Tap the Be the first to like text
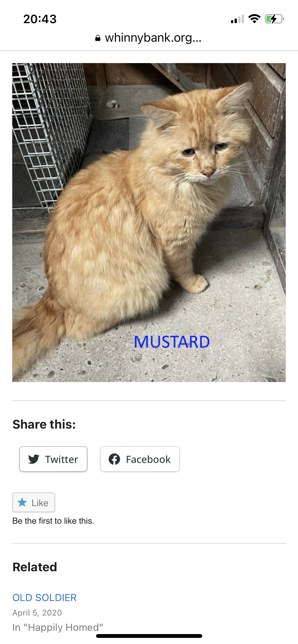 tap(53, 521)
